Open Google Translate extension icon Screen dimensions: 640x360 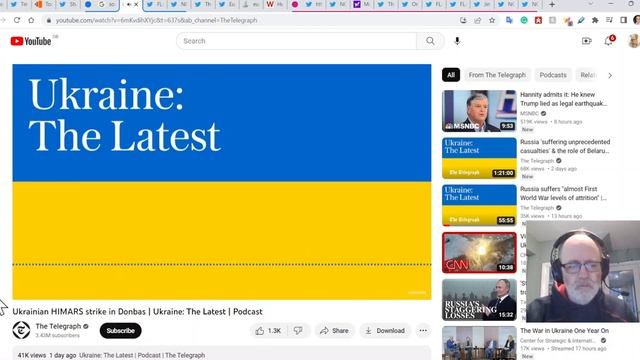pyautogui.click(x=509, y=20)
